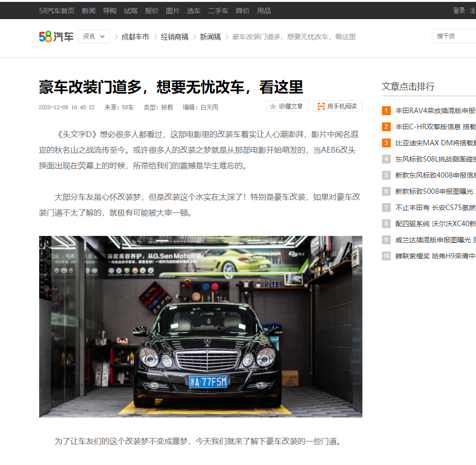Go to 新闻 in top navigation
This screenshot has height=465, width=476.
[x=88, y=11]
